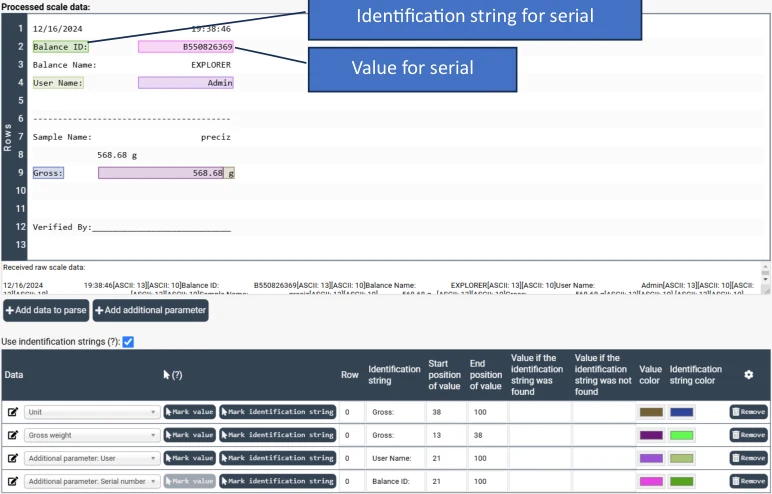Click Mark identification string for User row

pyautogui.click(x=278, y=458)
